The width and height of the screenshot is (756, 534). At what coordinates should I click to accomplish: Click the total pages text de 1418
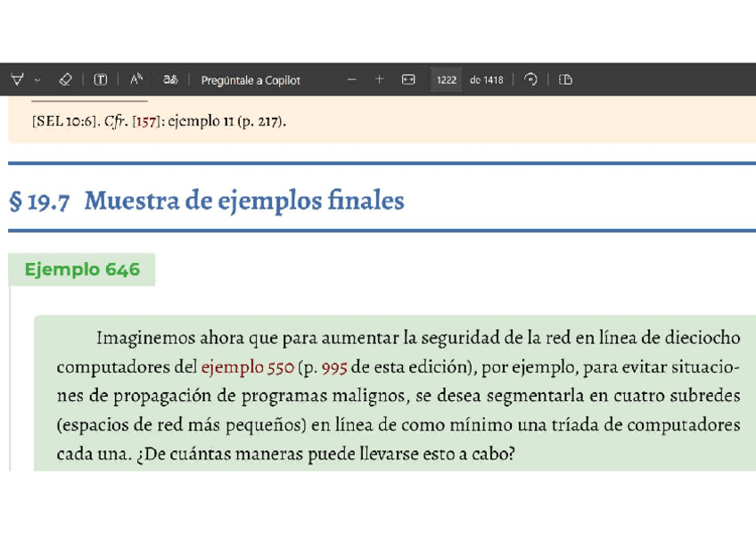point(486,80)
